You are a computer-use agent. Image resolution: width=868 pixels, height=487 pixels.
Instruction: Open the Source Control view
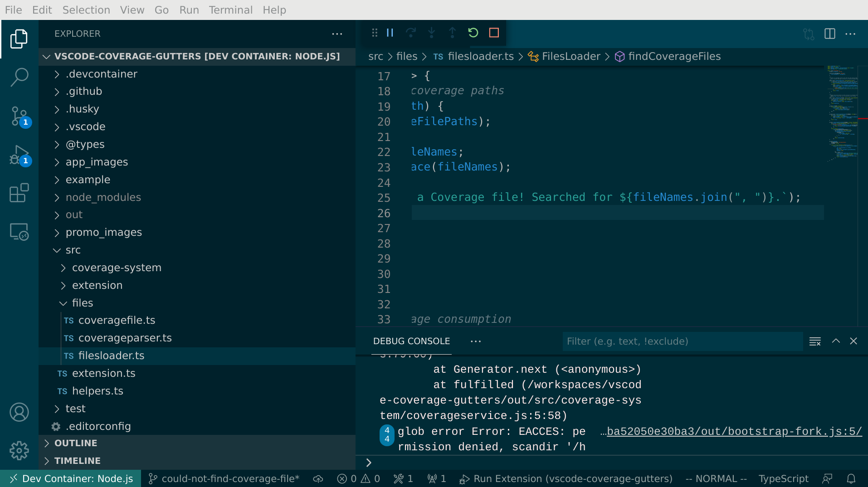point(19,117)
